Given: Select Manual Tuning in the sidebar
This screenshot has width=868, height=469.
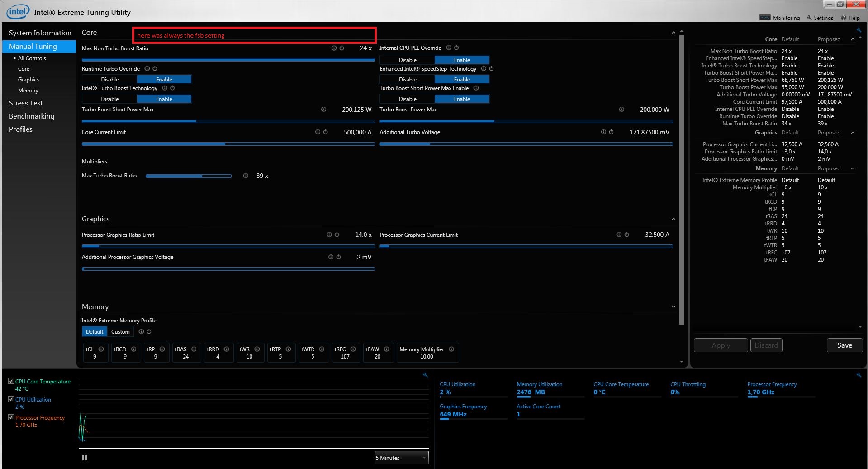Looking at the screenshot, I should (x=39, y=46).
